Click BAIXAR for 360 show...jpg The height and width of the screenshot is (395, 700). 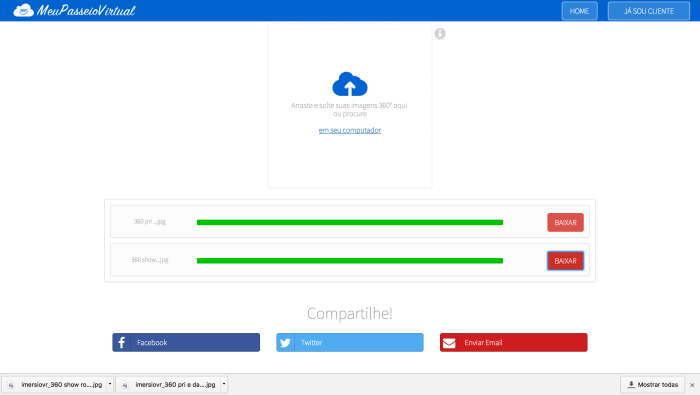point(566,261)
